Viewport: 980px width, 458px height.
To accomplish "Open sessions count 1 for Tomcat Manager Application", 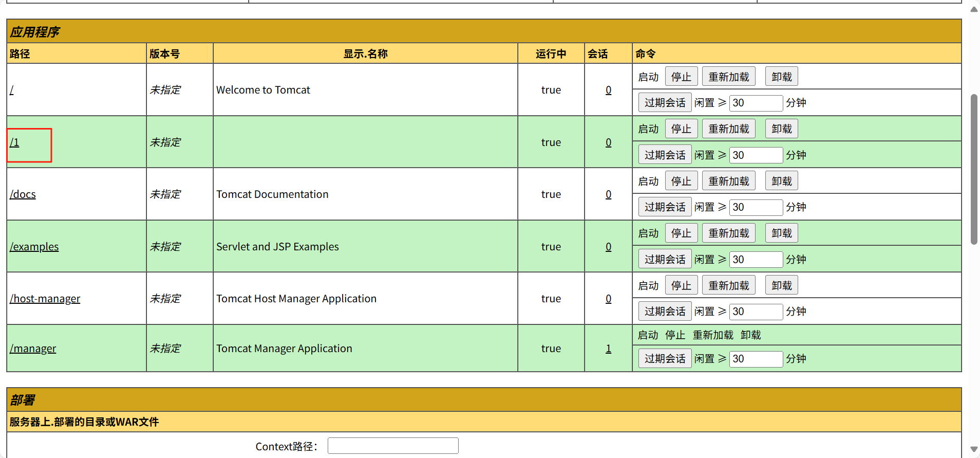I will pos(609,349).
